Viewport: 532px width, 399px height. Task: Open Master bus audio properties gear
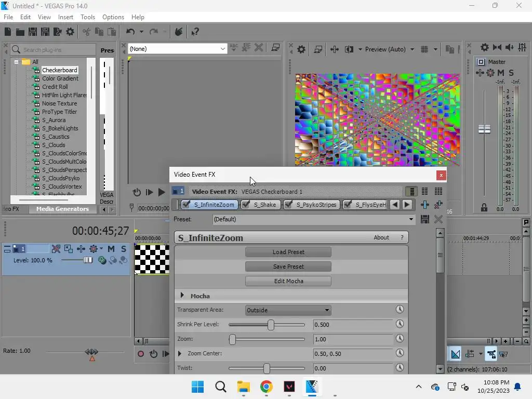(485, 47)
